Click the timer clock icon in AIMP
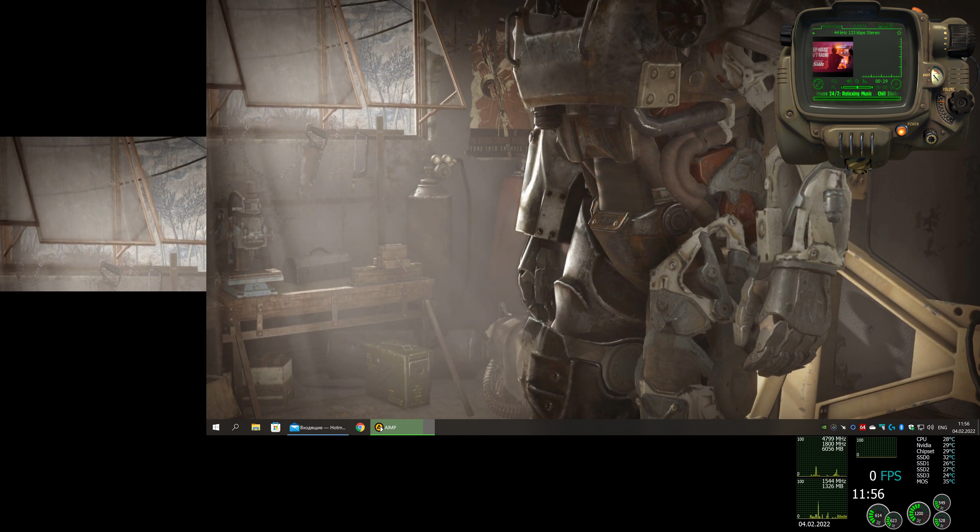Image resolution: width=980 pixels, height=532 pixels. point(896,84)
